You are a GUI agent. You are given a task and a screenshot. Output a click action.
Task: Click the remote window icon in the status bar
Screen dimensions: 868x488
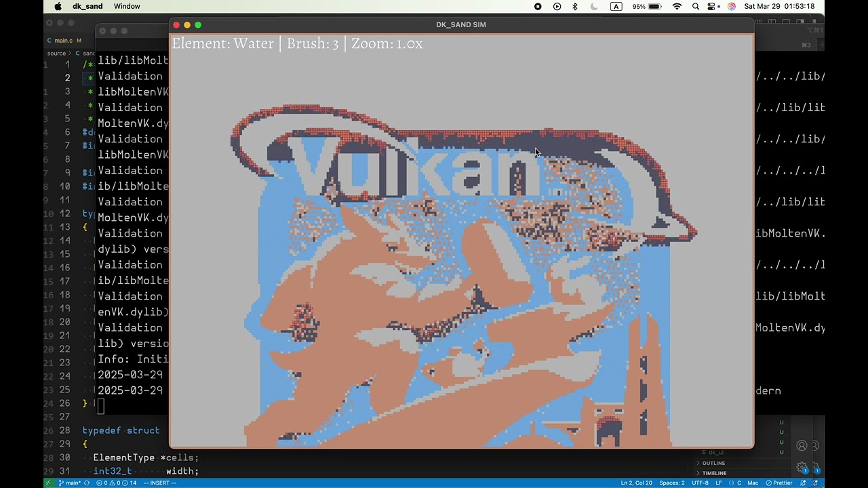[x=47, y=483]
